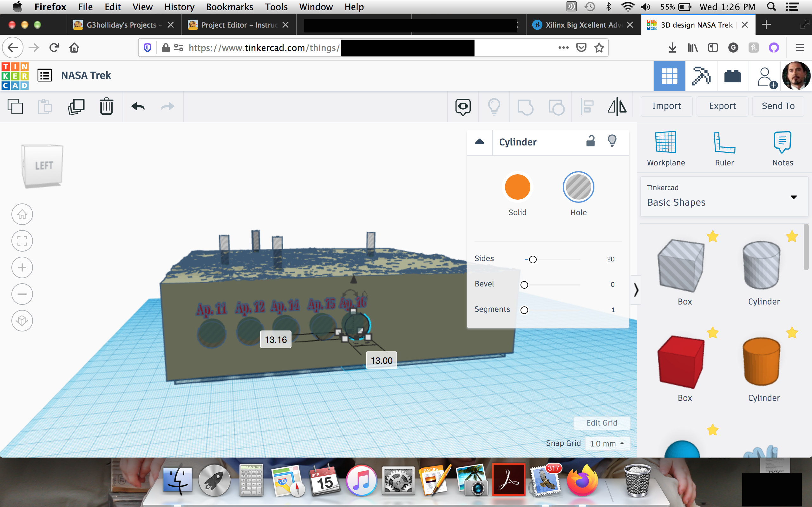Click the Import button
The height and width of the screenshot is (507, 812).
(666, 106)
